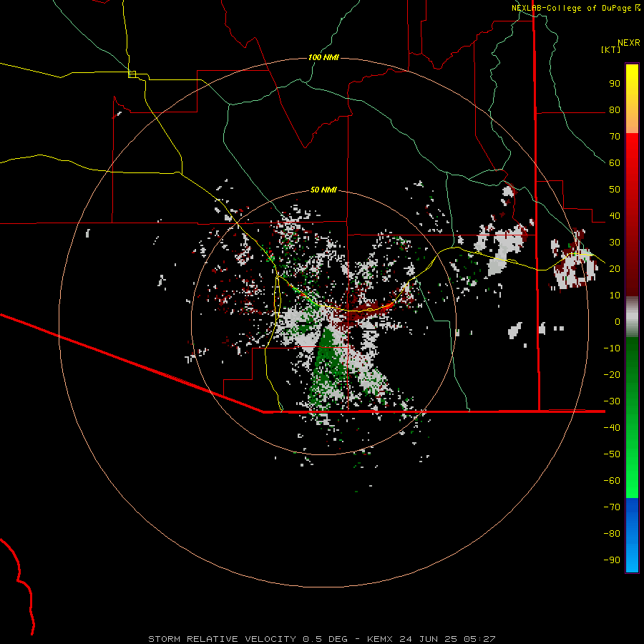Viewport: 644px width, 644px height.
Task: Select the gray zero-velocity segment of the color bar
Action: click(632, 317)
